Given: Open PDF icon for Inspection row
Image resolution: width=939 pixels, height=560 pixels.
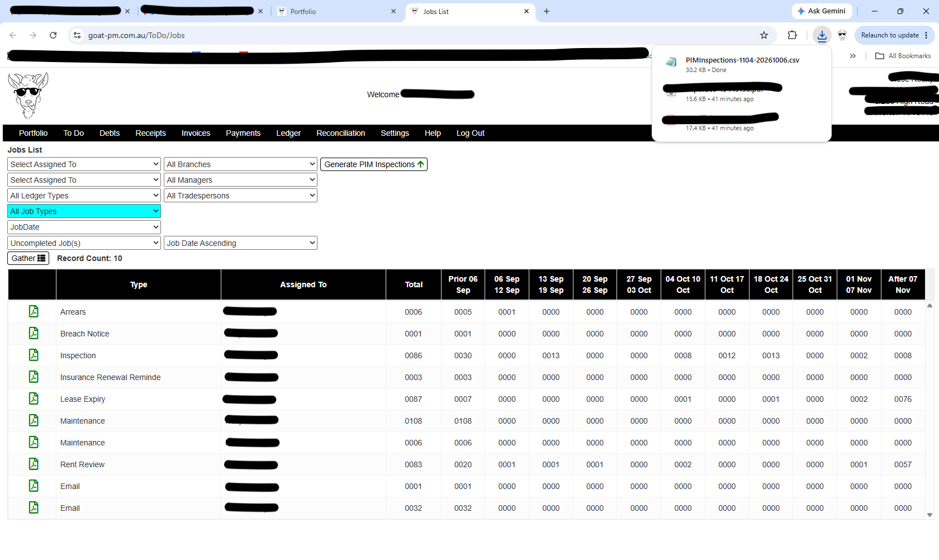Looking at the screenshot, I should pyautogui.click(x=34, y=355).
